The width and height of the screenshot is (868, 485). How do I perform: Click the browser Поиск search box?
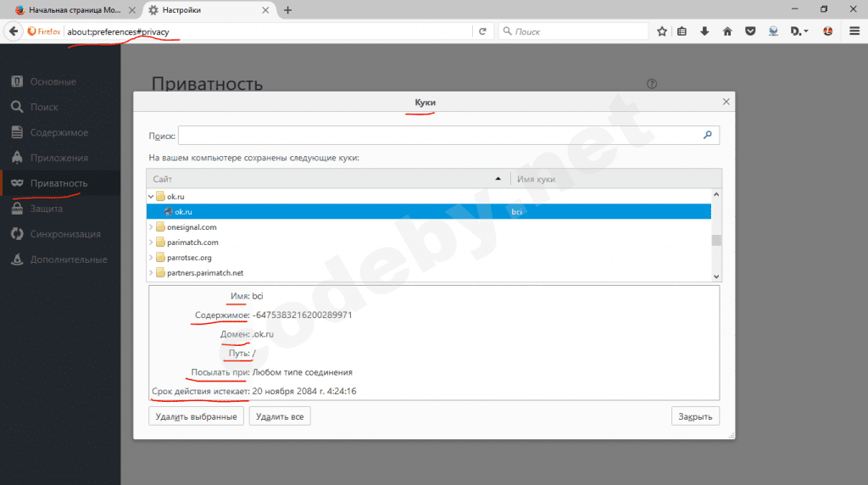click(573, 31)
